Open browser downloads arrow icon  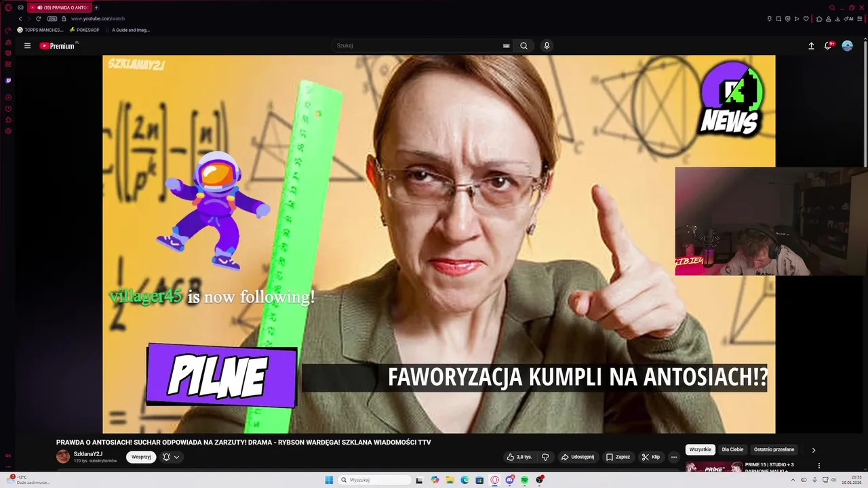tap(837, 18)
